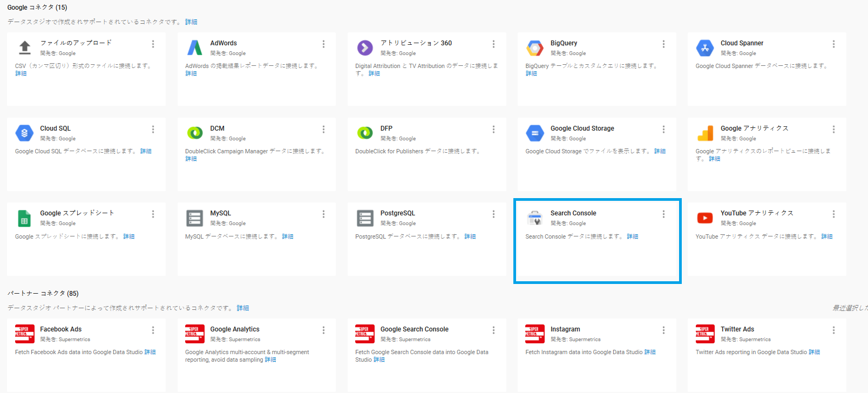Open details link in YouTube Analytics description
The height and width of the screenshot is (393, 868).
point(827,236)
